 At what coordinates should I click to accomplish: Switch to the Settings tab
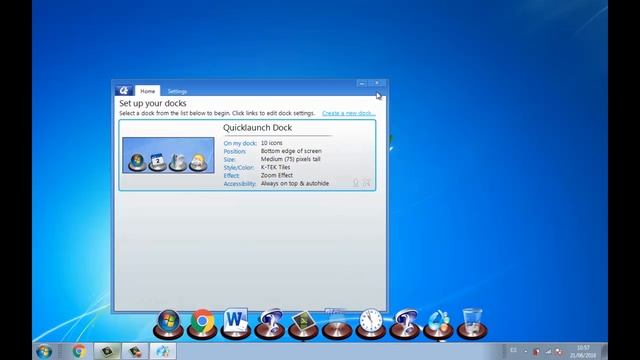click(x=177, y=91)
